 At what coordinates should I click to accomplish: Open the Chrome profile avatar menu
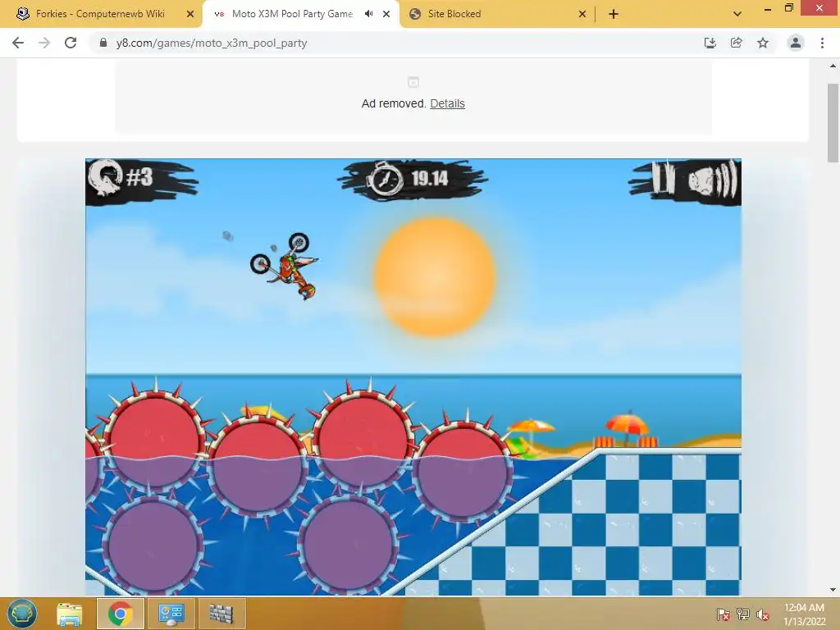796,43
